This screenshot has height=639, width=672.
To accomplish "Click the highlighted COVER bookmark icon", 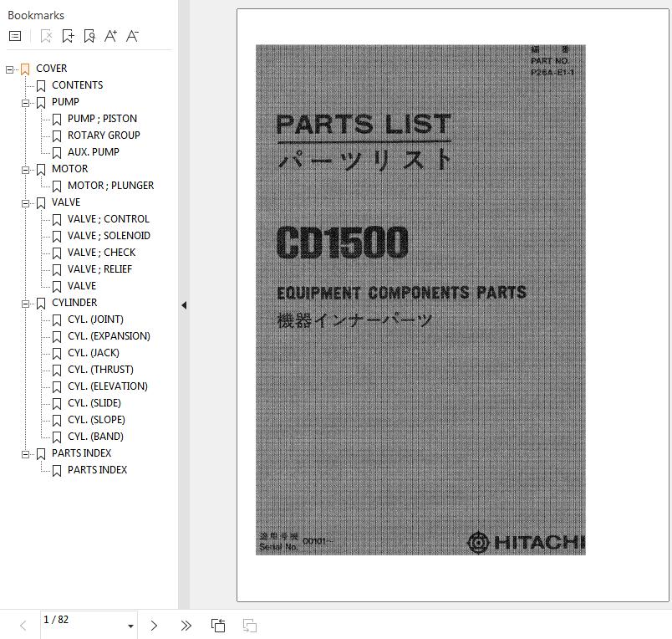I will point(25,69).
